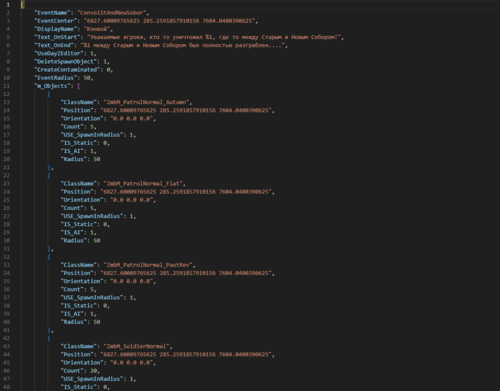Image resolution: width=500 pixels, height=391 pixels.
Task: Click the "DeleteSpawnObject" key
Action: (65, 62)
